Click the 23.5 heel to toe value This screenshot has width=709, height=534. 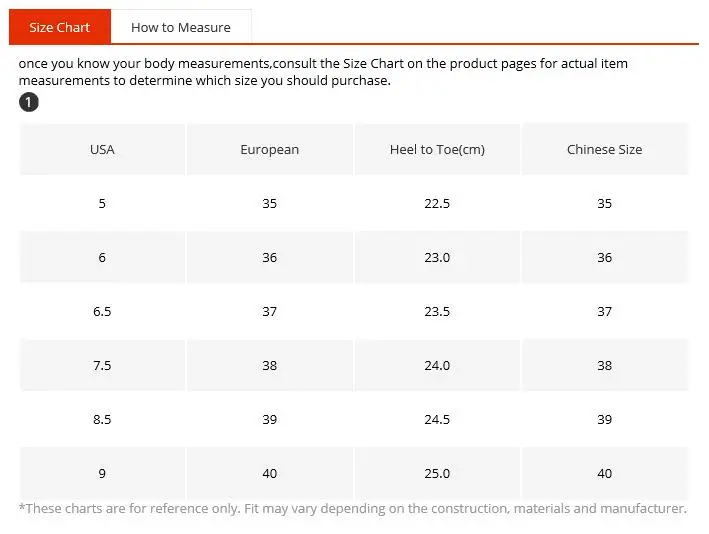point(437,312)
